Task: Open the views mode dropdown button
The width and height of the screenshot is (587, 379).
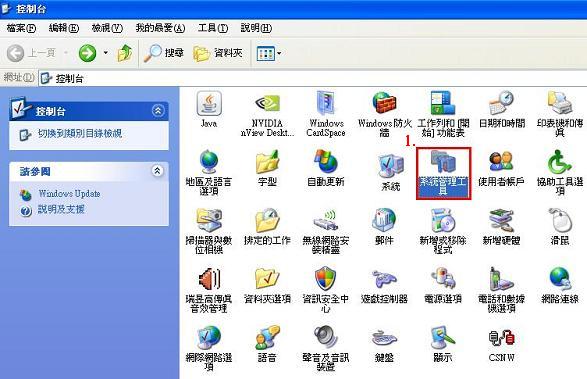Action: (269, 53)
